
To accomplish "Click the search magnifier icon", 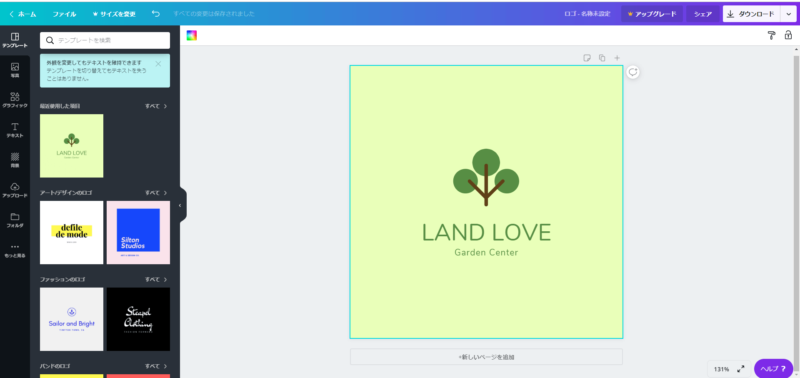I will pos(50,40).
